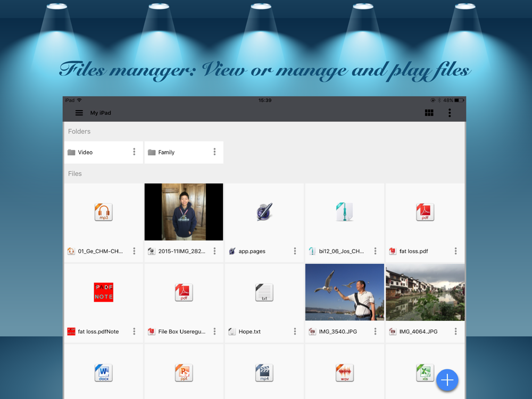
Task: Open the app.pages document icon
Action: (x=264, y=212)
